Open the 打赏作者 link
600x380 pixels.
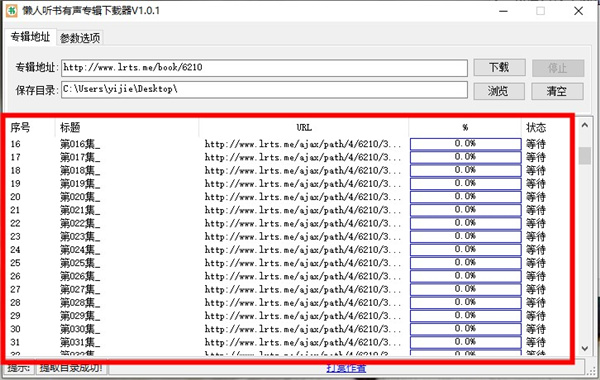[346, 369]
